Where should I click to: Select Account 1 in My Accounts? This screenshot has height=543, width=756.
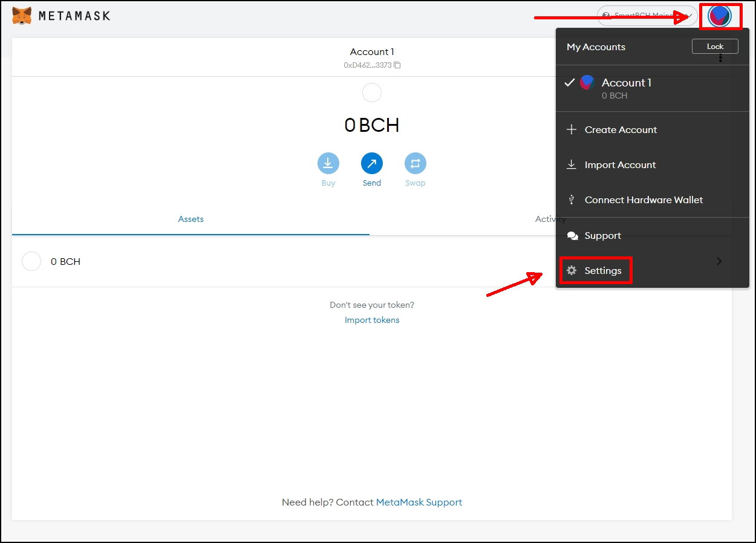(653, 88)
